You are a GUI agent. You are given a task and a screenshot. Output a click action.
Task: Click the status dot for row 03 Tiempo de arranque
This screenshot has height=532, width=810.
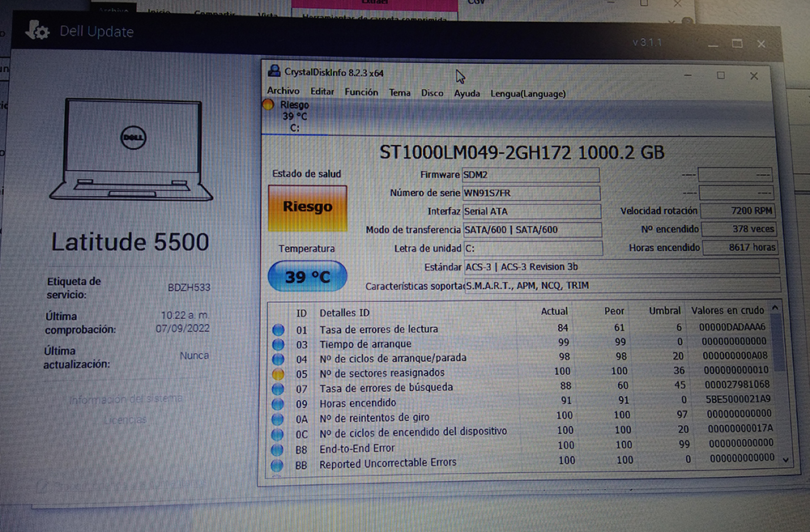tap(278, 344)
